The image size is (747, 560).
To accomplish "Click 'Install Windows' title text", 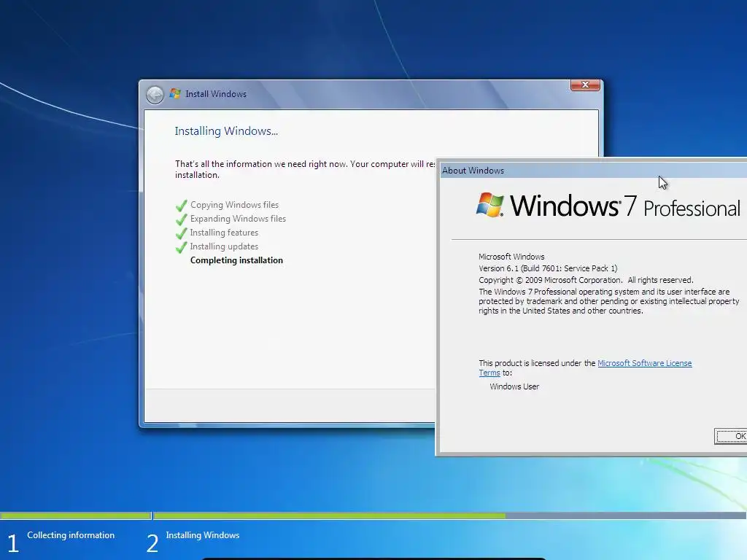I will click(216, 94).
